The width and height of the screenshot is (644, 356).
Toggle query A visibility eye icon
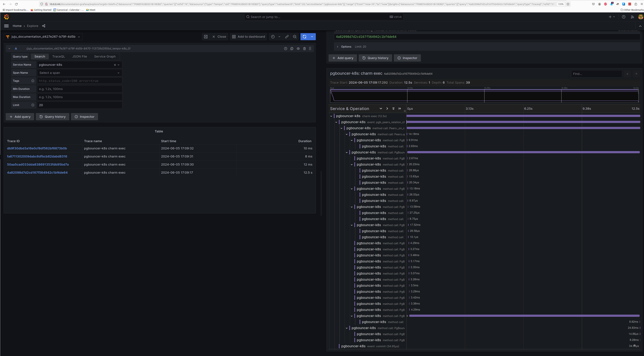(x=298, y=48)
